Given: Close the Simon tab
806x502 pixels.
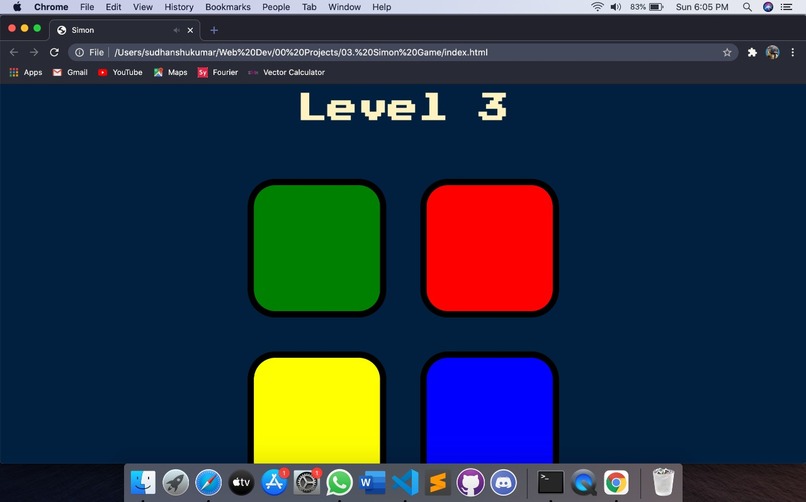Looking at the screenshot, I should click(190, 30).
